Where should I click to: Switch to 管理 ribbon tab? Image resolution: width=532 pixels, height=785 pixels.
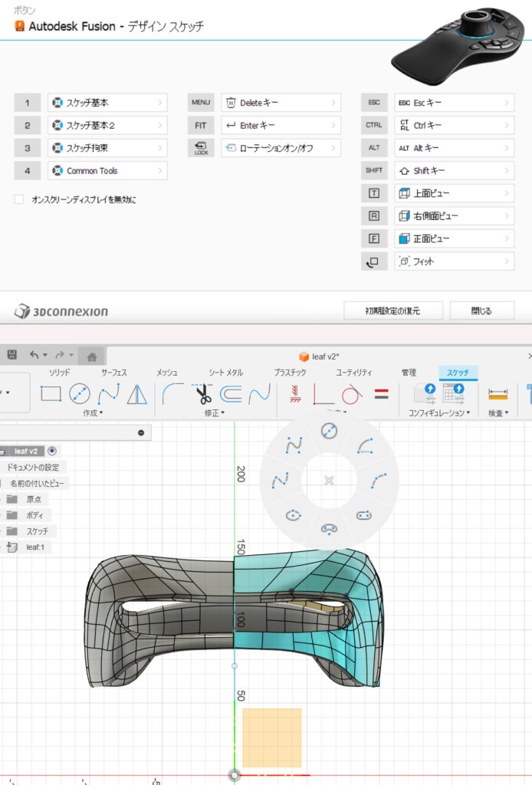tap(409, 373)
